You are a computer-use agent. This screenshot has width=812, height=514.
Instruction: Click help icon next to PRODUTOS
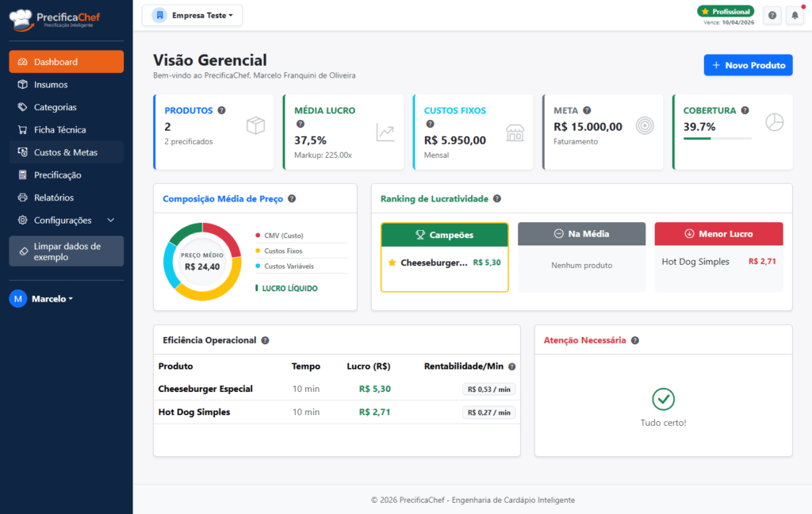click(x=222, y=110)
